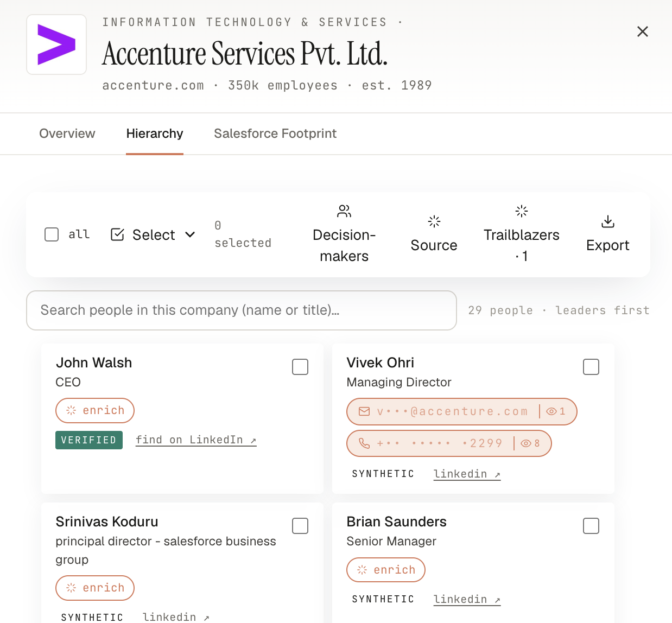Click the '0 selected' counter text

(x=243, y=234)
